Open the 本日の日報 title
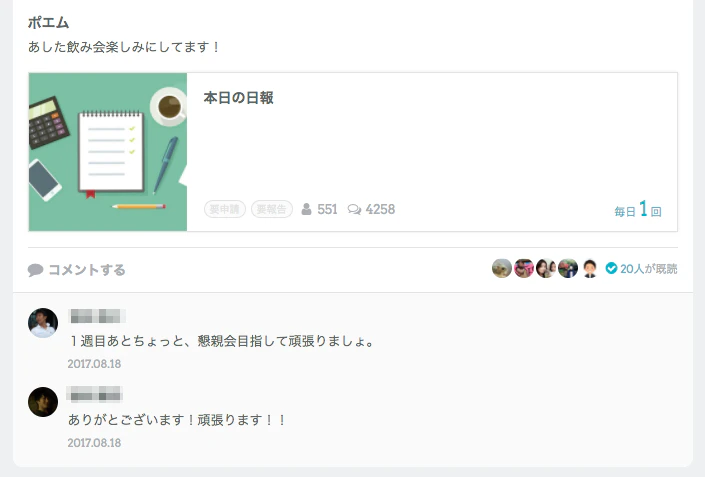 (x=238, y=98)
